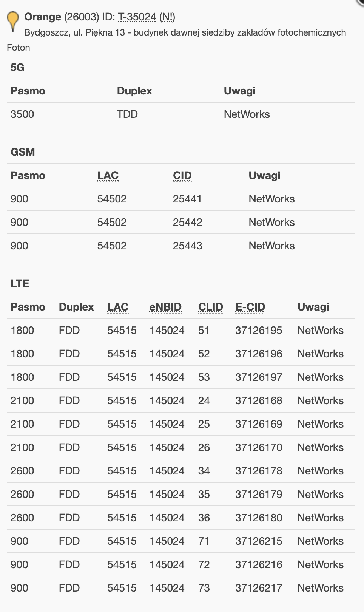This screenshot has width=364, height=612.
Task: Click the LTE 2100 row with E-CID 37126170
Action: [x=181, y=447]
